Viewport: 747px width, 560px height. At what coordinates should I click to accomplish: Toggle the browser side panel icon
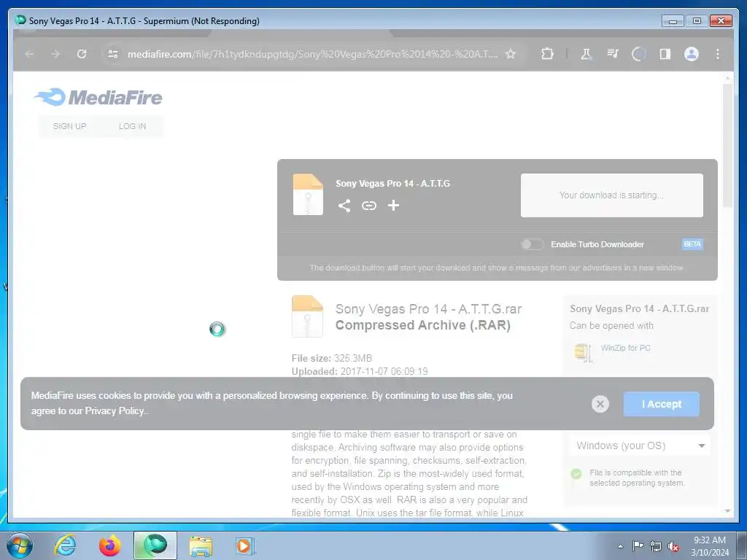pos(665,54)
